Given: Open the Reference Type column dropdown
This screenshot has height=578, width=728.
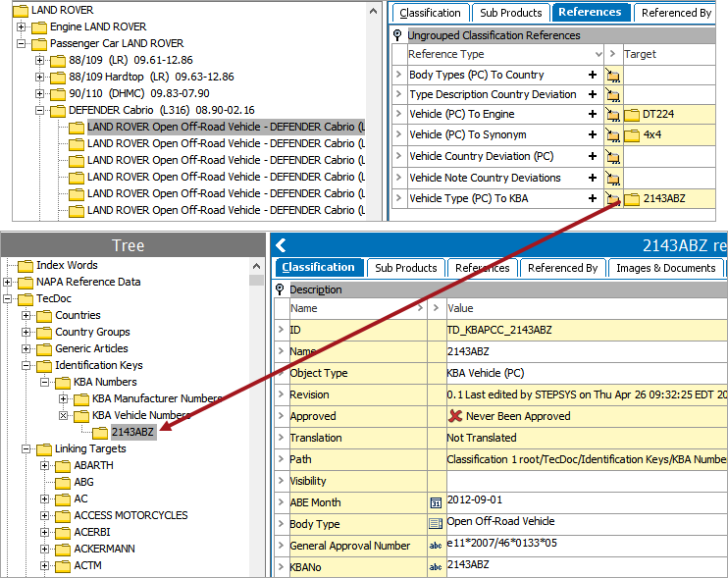Looking at the screenshot, I should point(598,54).
